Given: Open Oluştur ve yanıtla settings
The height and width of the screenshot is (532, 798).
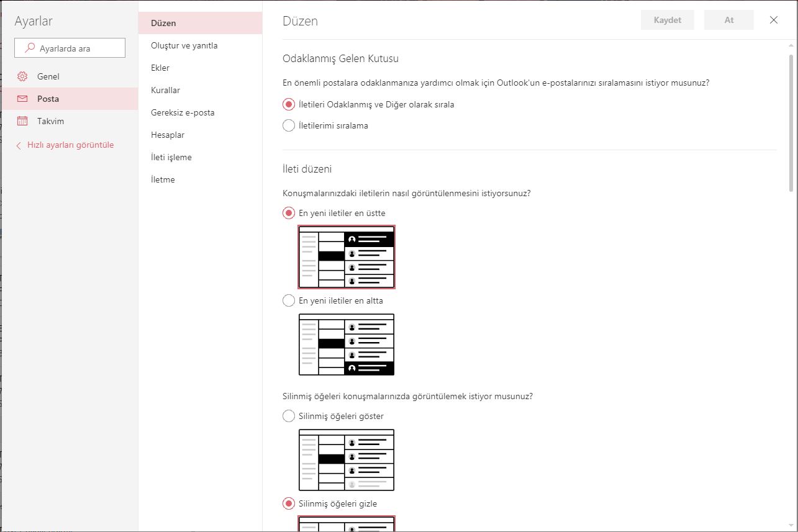Looking at the screenshot, I should pyautogui.click(x=200, y=45).
